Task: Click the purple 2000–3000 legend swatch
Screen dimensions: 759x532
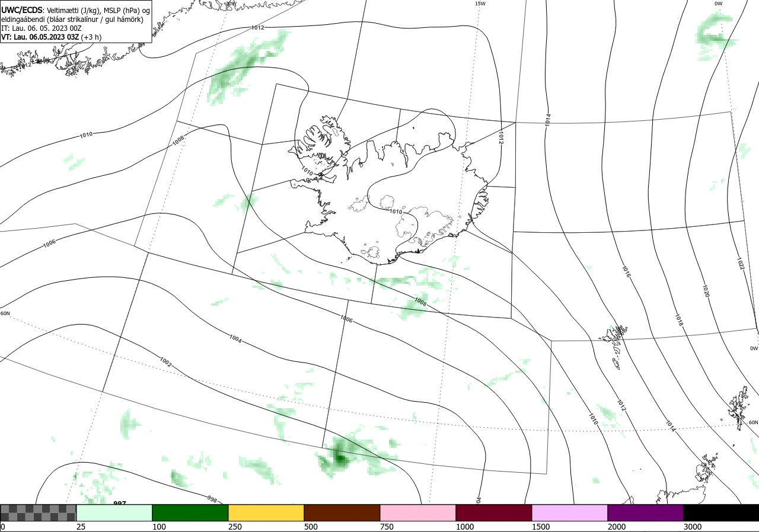Action: point(646,512)
